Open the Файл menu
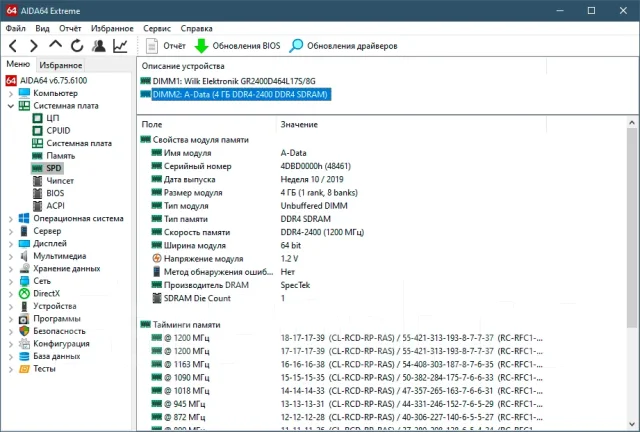This screenshot has width=640, height=432. click(x=16, y=28)
